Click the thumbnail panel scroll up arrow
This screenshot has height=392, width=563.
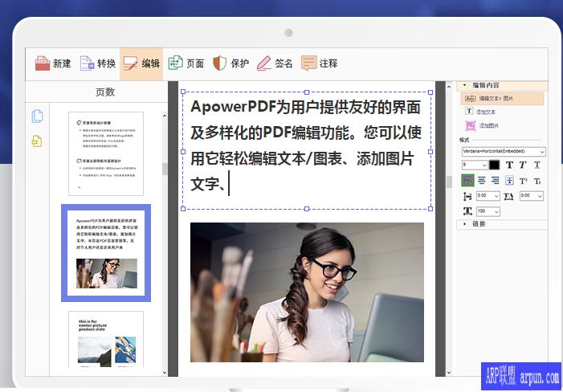point(165,116)
